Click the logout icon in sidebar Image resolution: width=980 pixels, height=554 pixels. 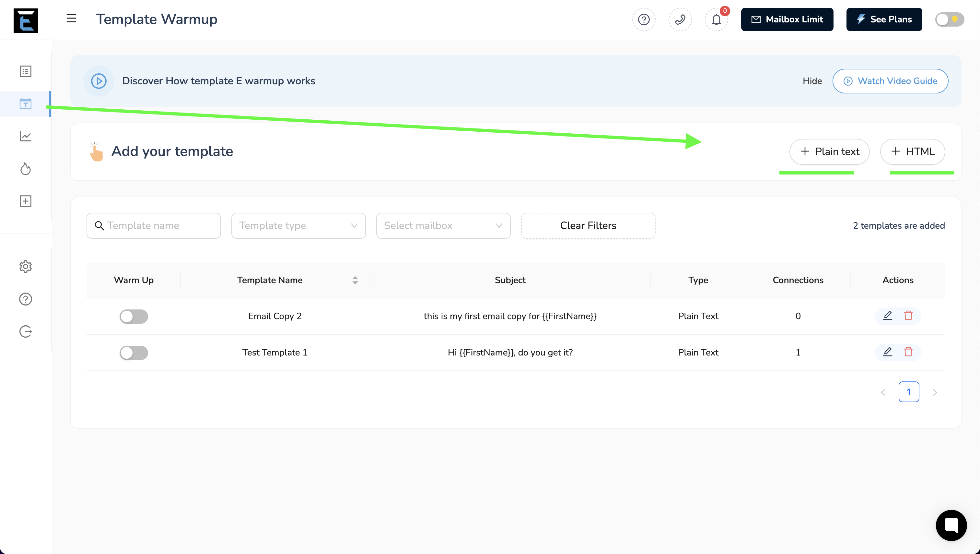(x=26, y=331)
